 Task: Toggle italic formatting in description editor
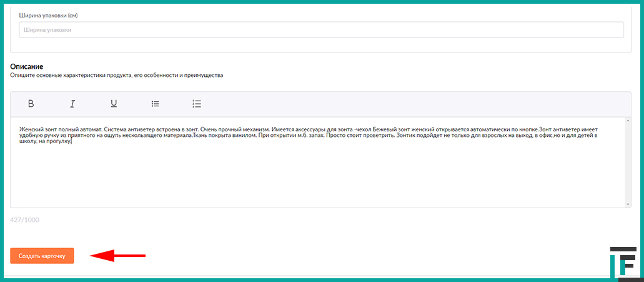coord(72,104)
